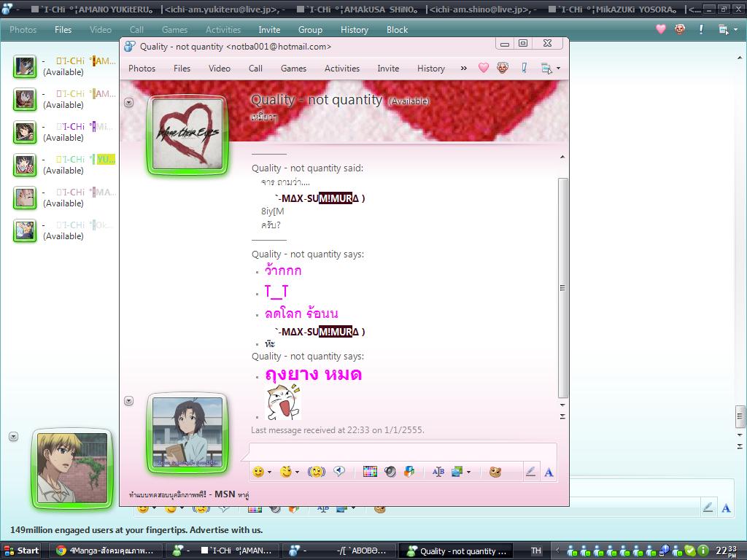The width and height of the screenshot is (747, 560).
Task: Click the group window scrollbar thumb
Action: pos(740,416)
